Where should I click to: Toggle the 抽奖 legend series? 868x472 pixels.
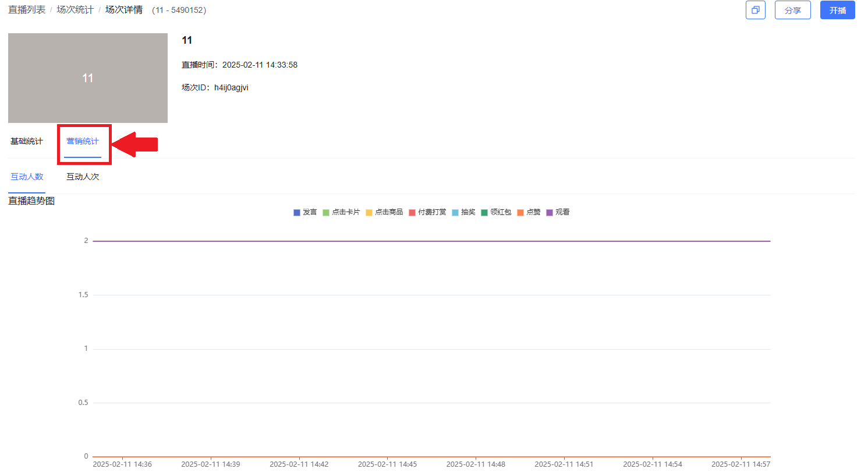tap(463, 212)
